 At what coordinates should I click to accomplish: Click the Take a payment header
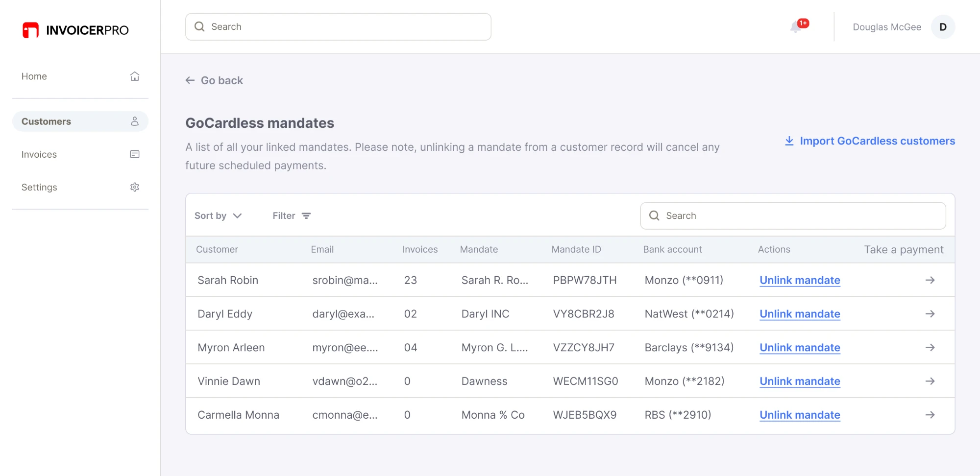pos(904,250)
